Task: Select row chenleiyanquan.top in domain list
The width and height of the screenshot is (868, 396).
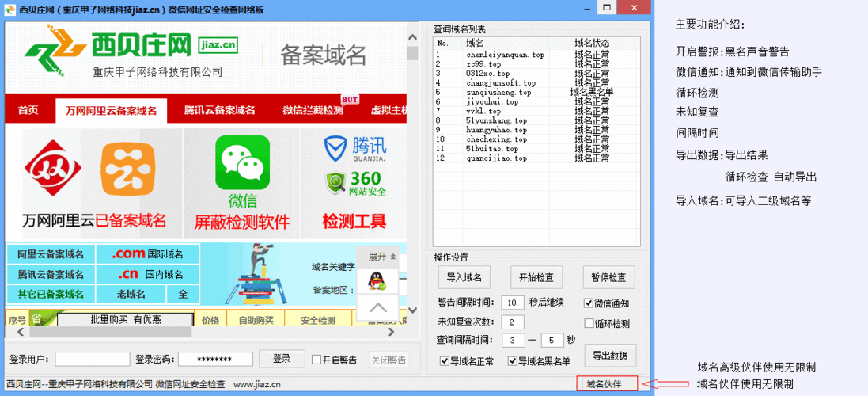Action: click(x=536, y=55)
